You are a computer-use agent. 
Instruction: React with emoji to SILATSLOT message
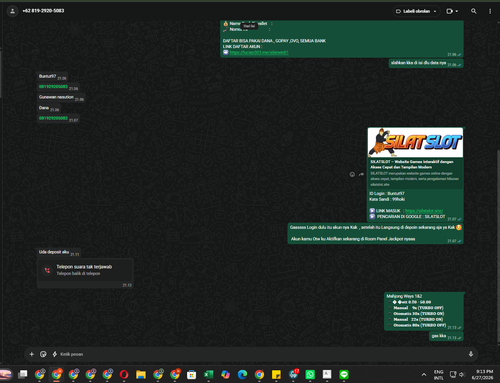click(352, 174)
